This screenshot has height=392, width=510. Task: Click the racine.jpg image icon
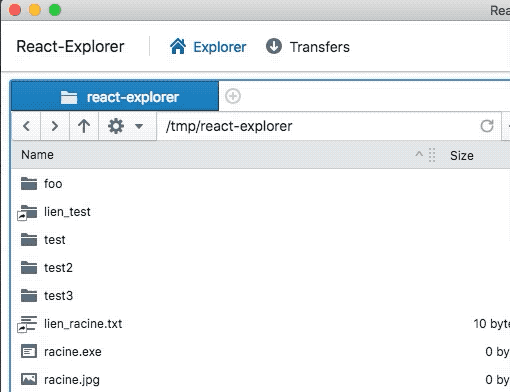(29, 379)
